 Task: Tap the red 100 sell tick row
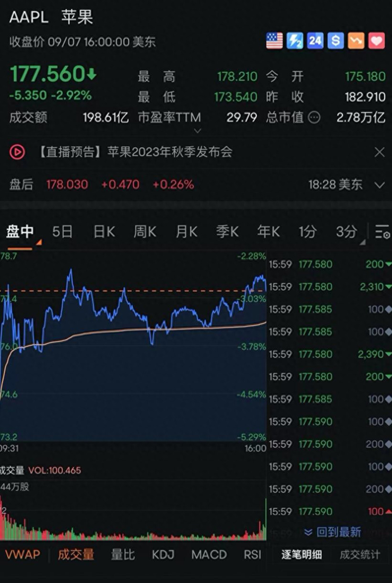330,512
